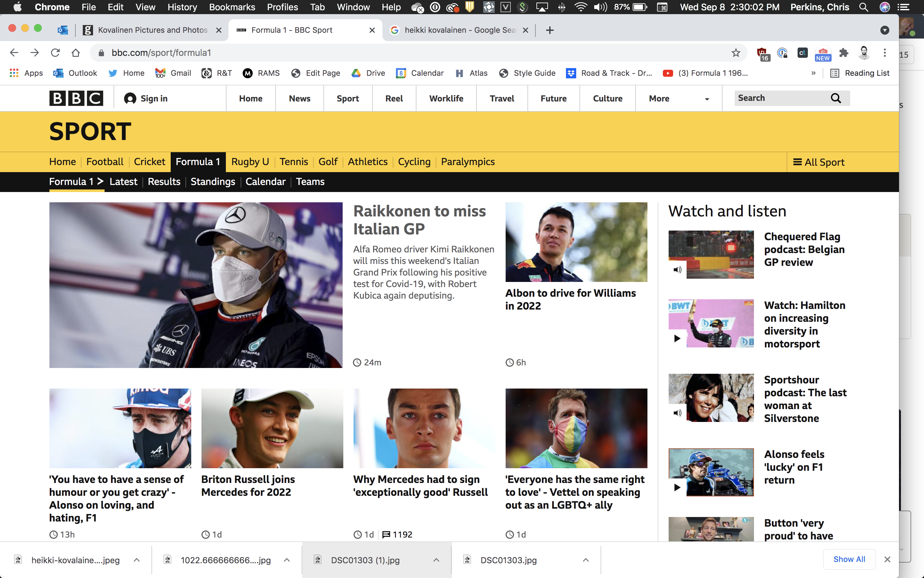Open the History menu in menu bar

tap(182, 7)
